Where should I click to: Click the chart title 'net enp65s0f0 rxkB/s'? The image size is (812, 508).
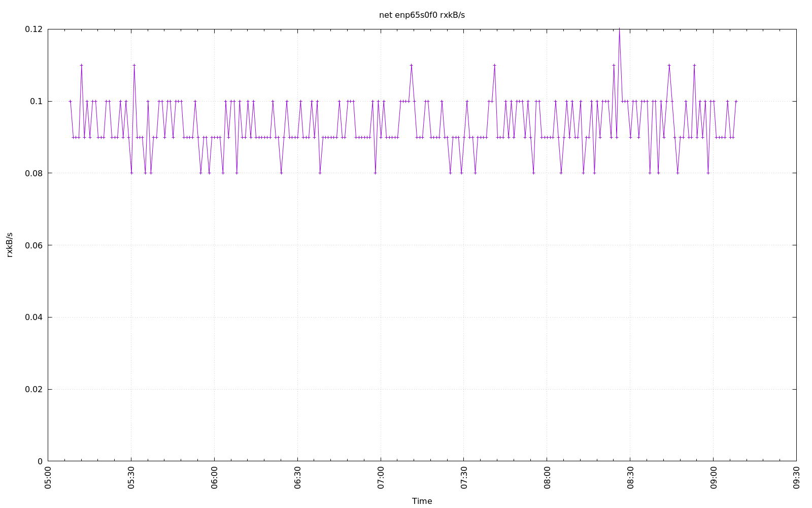pos(422,15)
